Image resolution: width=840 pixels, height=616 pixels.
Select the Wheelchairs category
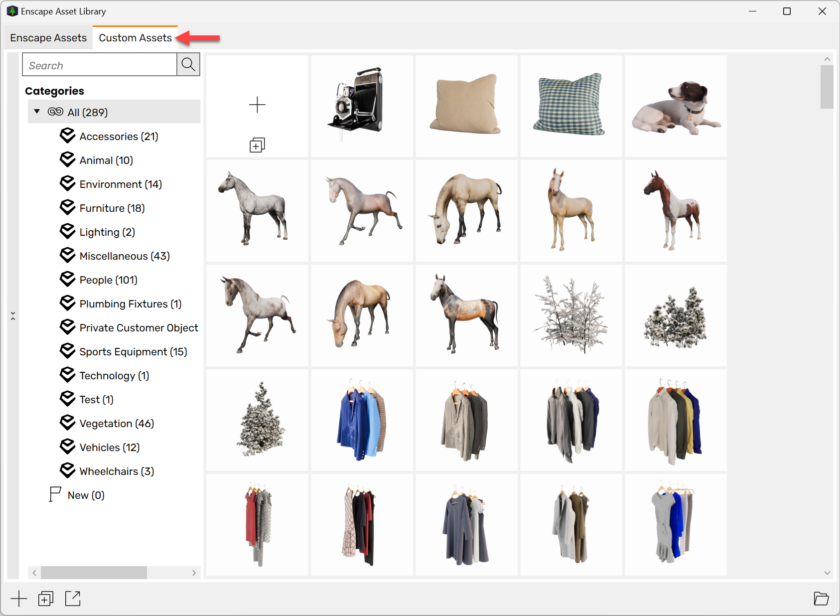[x=116, y=471]
